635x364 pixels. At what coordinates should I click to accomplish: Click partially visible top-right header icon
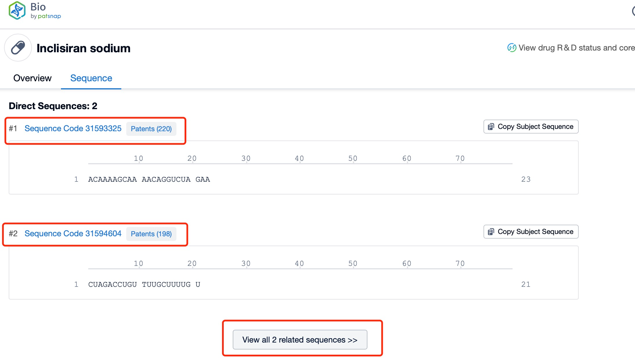click(x=633, y=11)
